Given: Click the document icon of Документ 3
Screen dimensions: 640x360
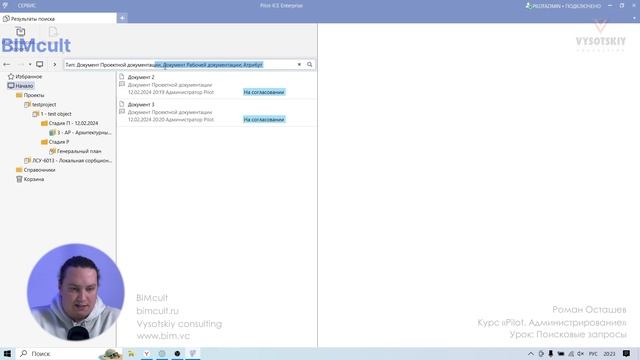Looking at the screenshot, I should pos(122,104).
